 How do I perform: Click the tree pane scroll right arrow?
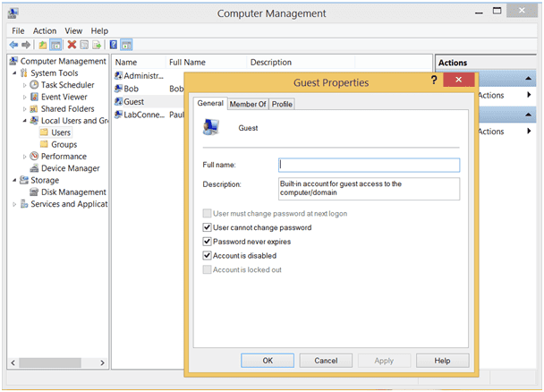(102, 362)
